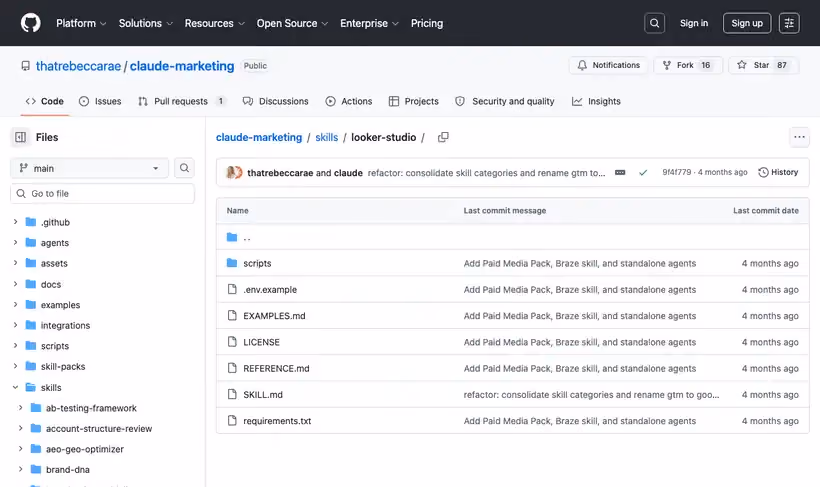The width and height of the screenshot is (820, 487).
Task: Open the EXAMPLES.md file
Action: pos(274,315)
